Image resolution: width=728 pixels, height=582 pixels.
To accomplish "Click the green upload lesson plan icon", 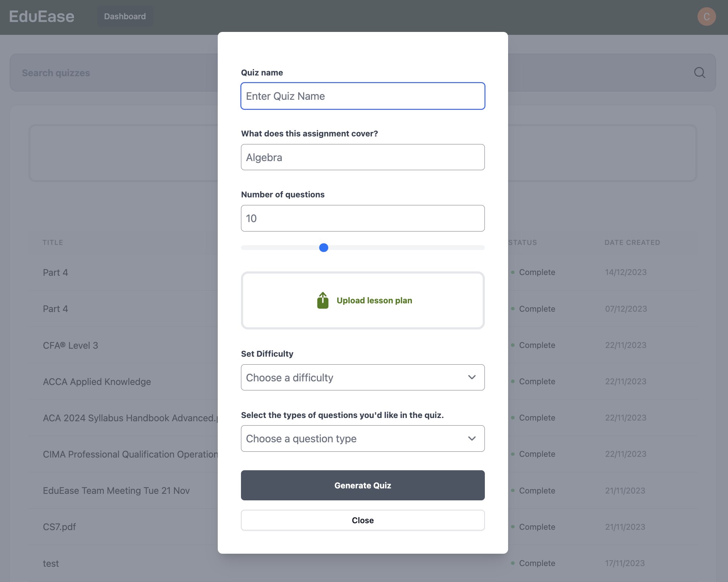I will tap(323, 300).
